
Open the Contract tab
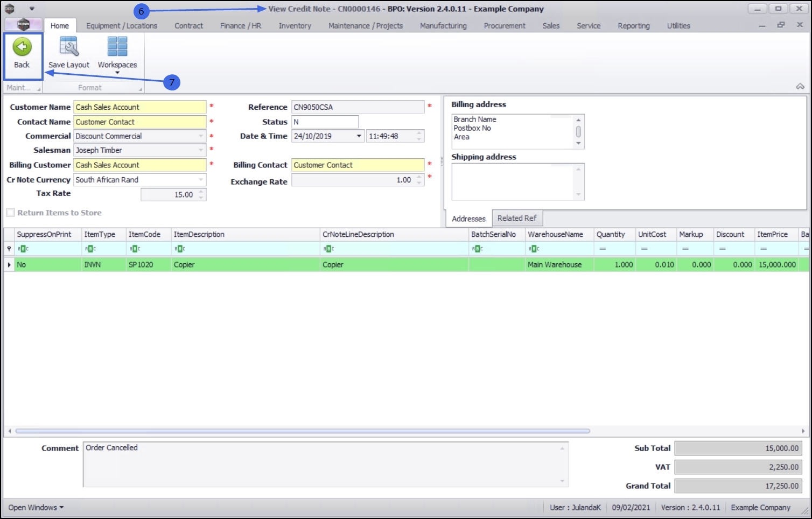tap(189, 25)
